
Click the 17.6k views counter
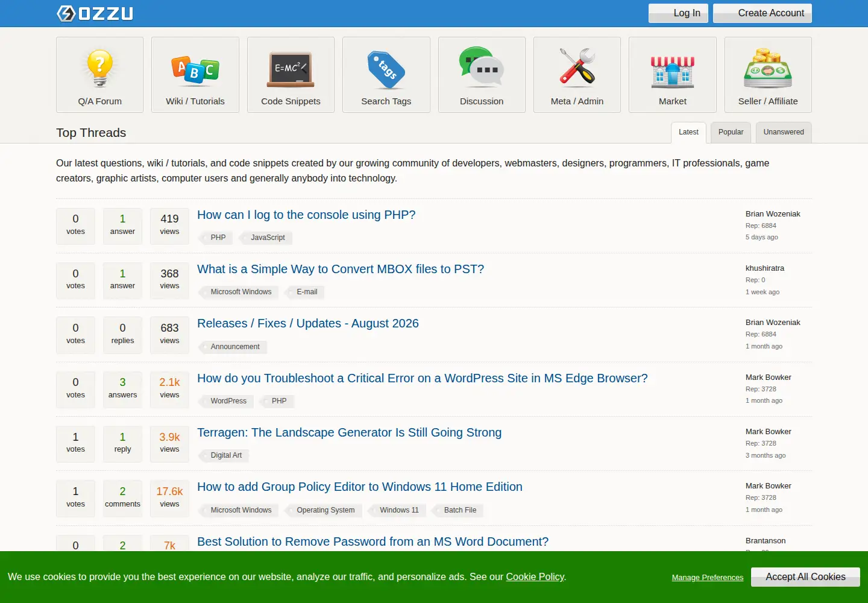coord(169,499)
